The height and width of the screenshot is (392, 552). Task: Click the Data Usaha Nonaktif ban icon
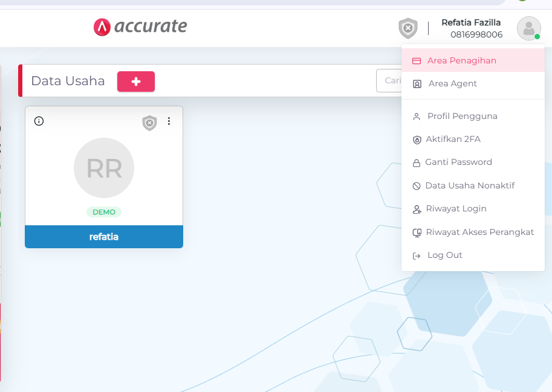416,186
